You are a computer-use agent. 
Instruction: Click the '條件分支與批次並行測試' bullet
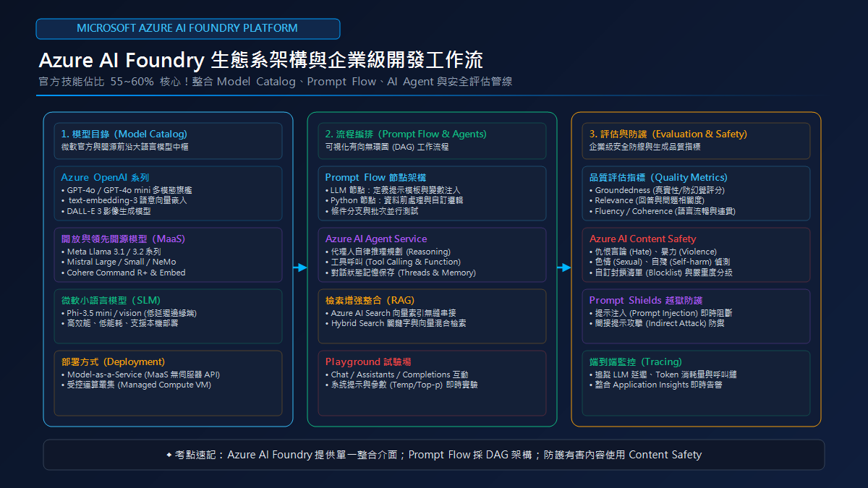click(372, 211)
